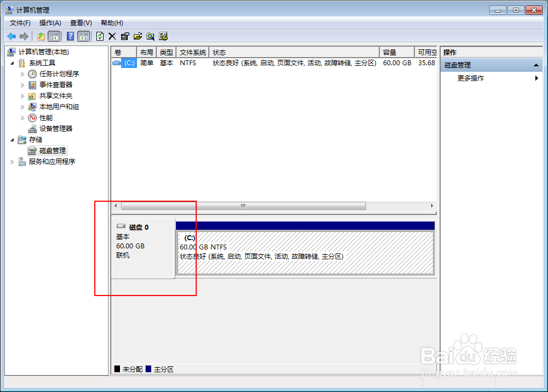Select 任务计划程序 in tree

coord(59,74)
